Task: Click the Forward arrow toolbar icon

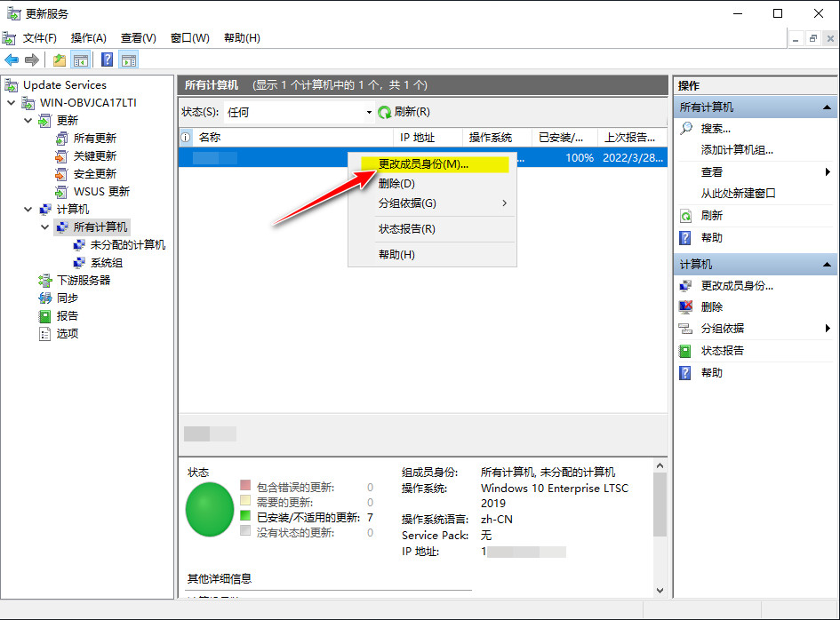Action: (32, 60)
